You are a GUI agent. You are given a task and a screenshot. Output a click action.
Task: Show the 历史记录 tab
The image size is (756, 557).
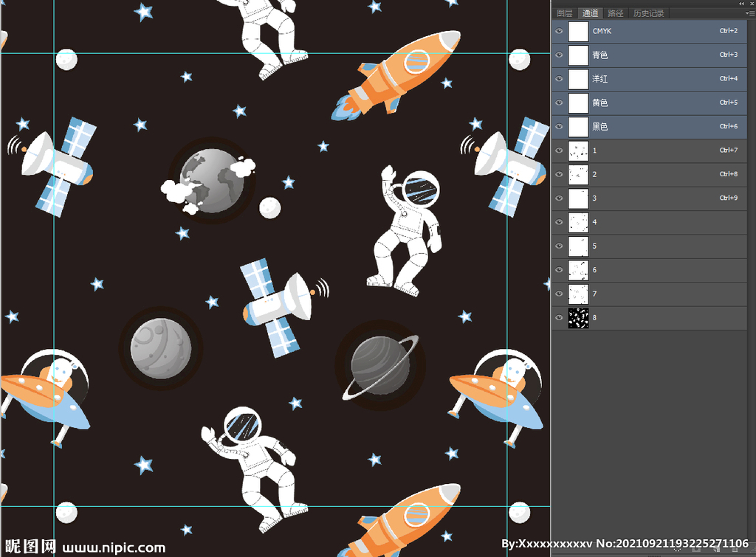(x=648, y=13)
